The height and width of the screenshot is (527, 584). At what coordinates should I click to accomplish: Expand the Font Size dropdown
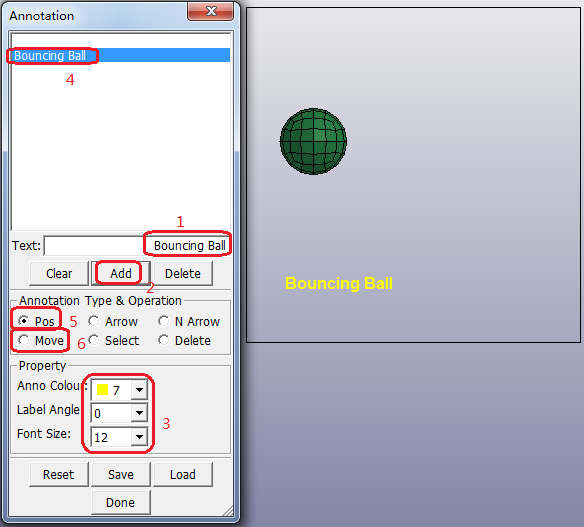140,436
